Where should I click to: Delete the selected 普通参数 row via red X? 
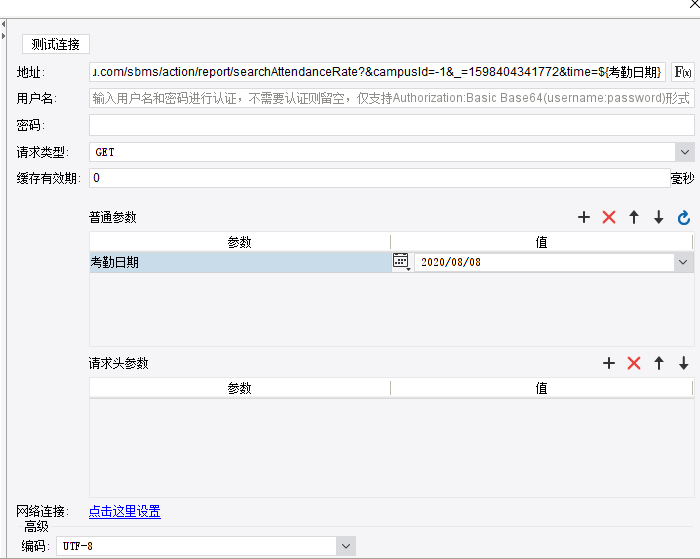click(609, 217)
